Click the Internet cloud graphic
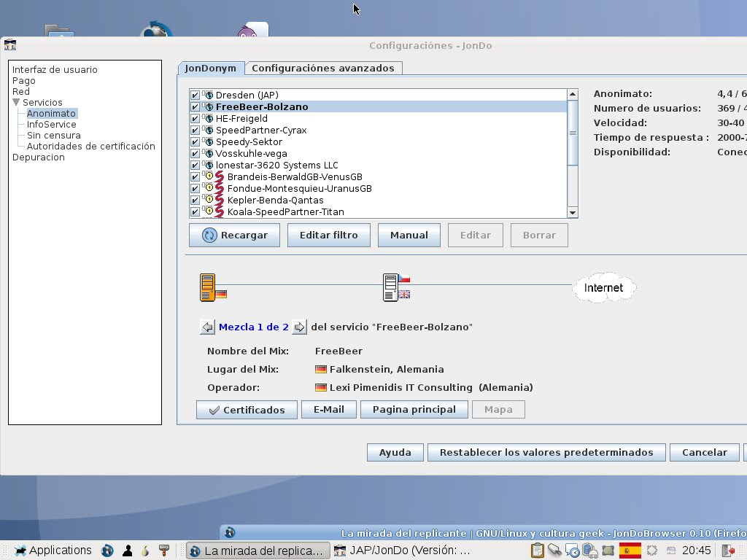 point(603,287)
